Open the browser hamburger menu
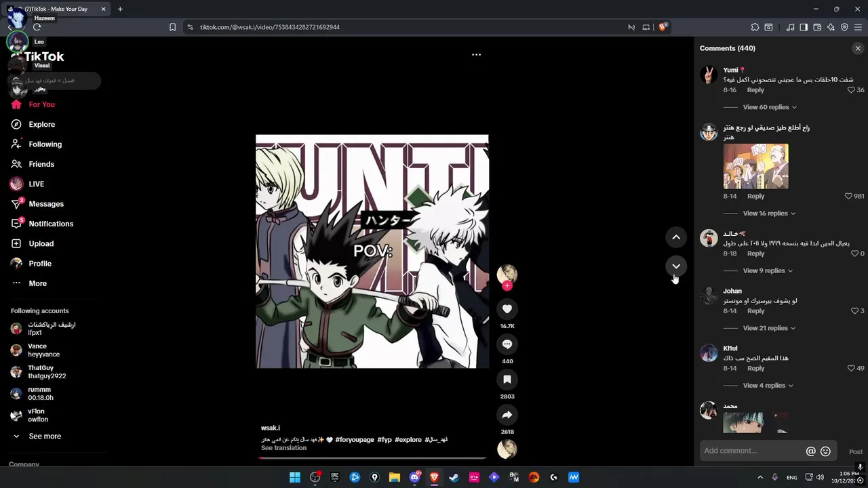This screenshot has width=868, height=488. [x=858, y=27]
